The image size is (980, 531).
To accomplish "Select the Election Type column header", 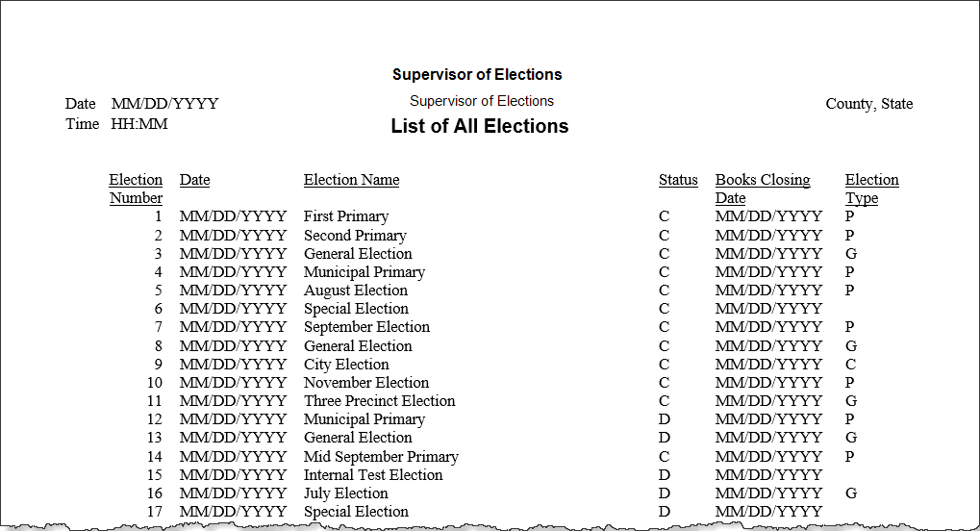I will pos(872,189).
